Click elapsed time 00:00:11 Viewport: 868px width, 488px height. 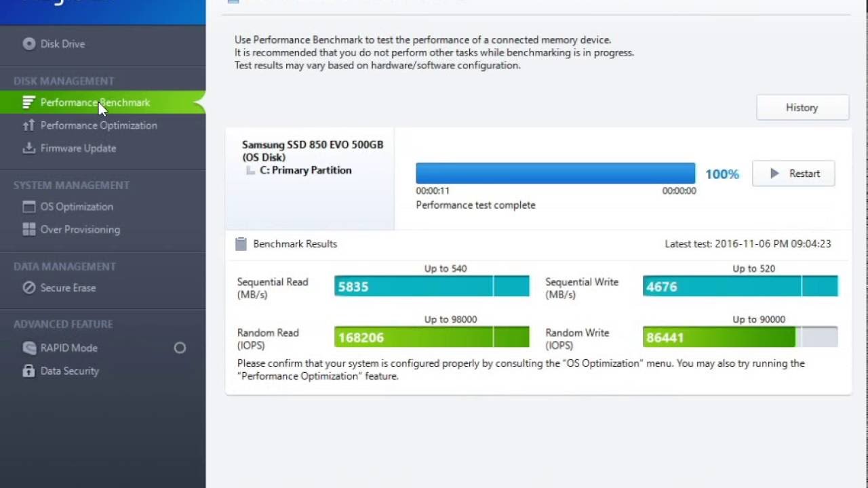pyautogui.click(x=433, y=191)
